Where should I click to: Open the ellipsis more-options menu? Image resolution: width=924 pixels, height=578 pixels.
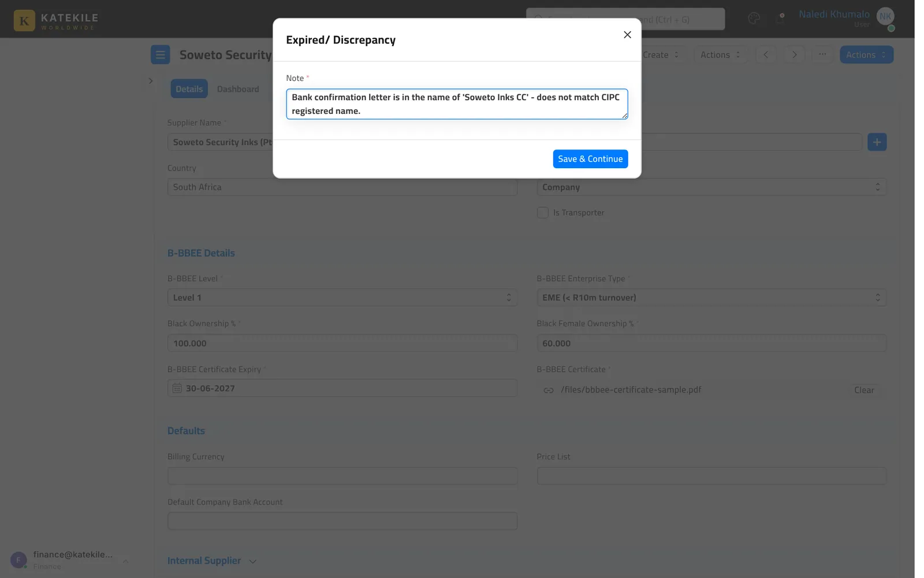(822, 55)
